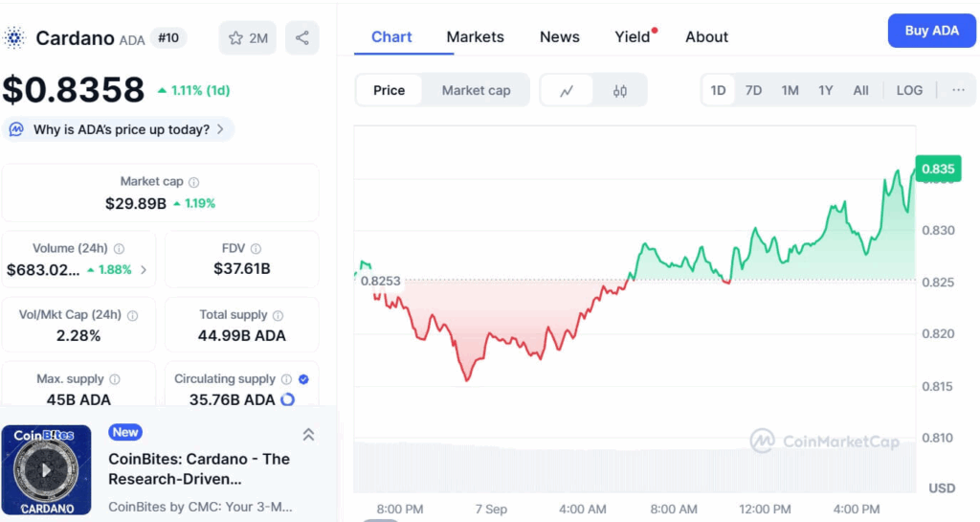Collapse the CoinBites panel with double chevron
Screen dimensions: 980x522
tap(308, 435)
